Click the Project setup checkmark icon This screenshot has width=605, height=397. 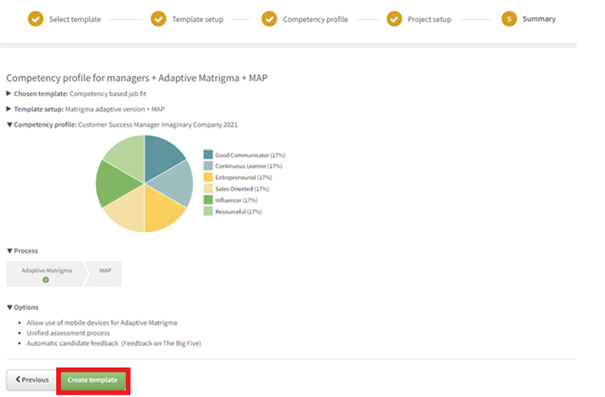(x=394, y=19)
